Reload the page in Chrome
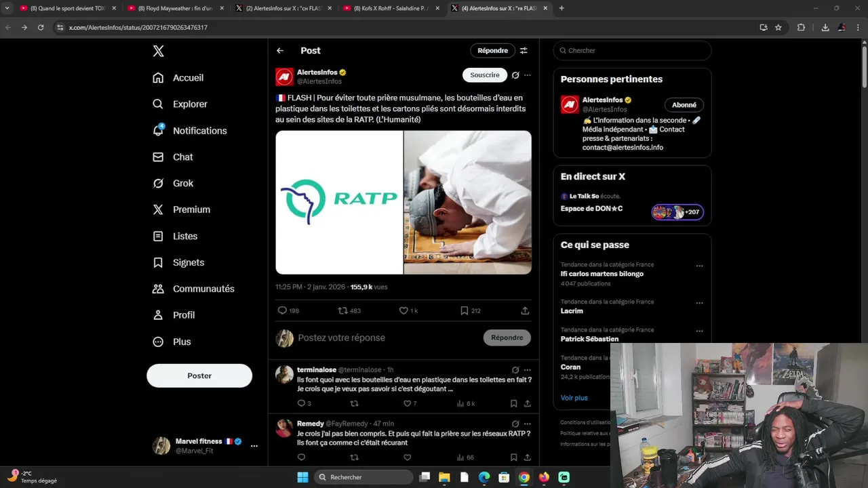The height and width of the screenshot is (488, 868). point(41,27)
